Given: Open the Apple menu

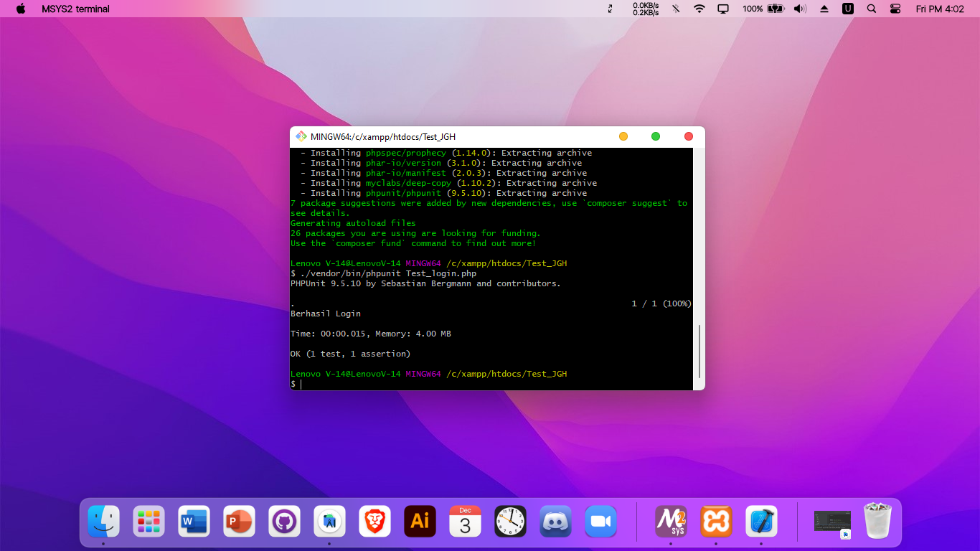Looking at the screenshot, I should (19, 9).
